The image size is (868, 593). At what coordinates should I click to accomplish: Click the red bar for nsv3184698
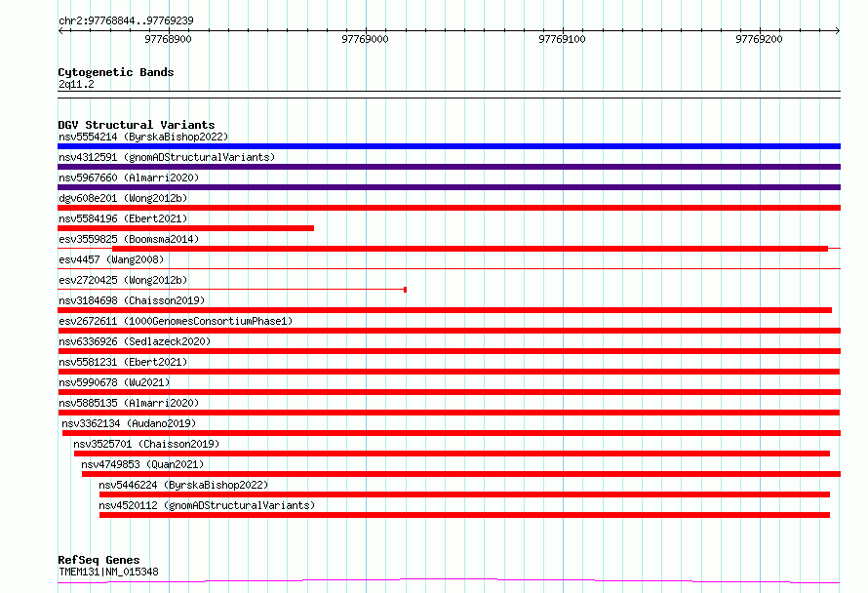point(445,310)
